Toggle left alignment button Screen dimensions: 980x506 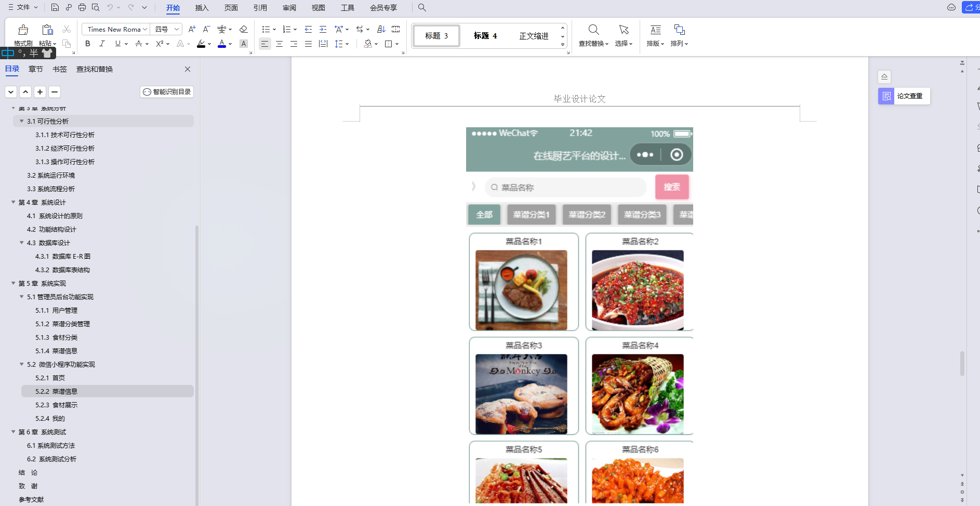(264, 44)
